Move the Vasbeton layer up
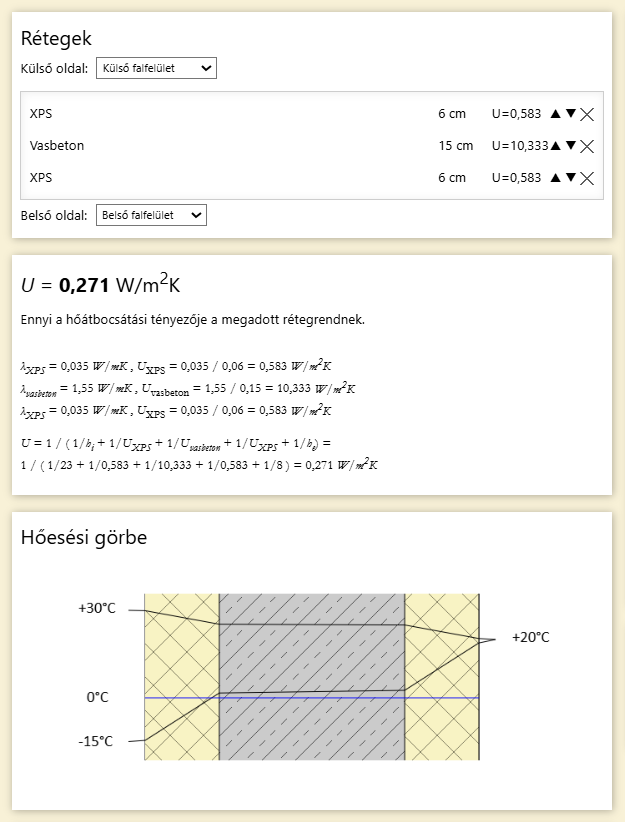The height and width of the screenshot is (822, 625). [x=555, y=146]
